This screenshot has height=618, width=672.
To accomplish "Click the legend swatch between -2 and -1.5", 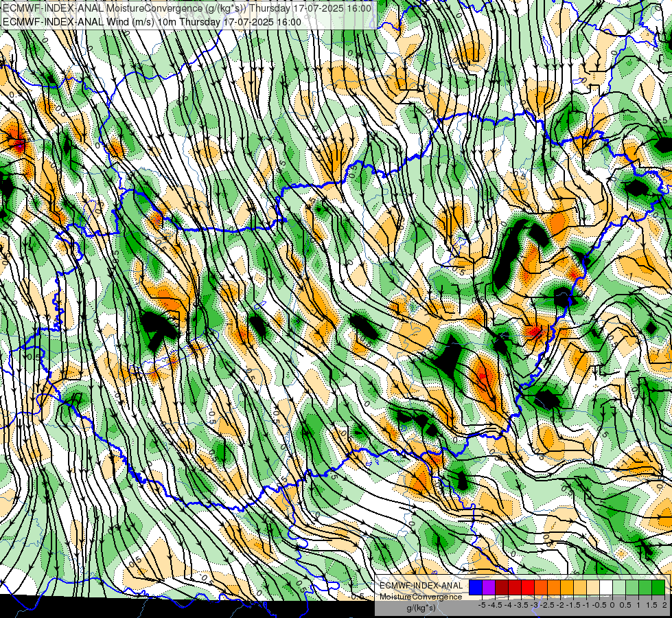I will [x=567, y=588].
